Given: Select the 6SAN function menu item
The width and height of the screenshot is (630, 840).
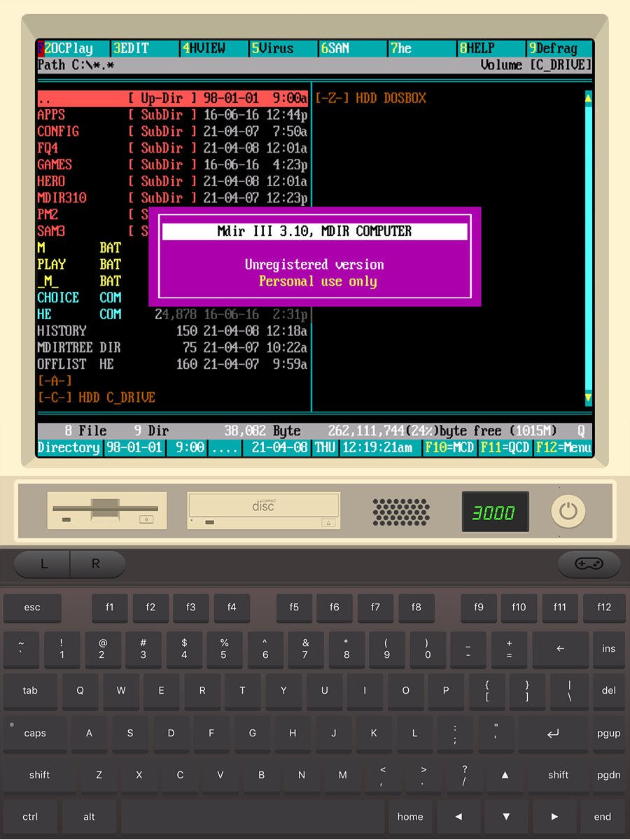Looking at the screenshot, I should click(x=351, y=48).
